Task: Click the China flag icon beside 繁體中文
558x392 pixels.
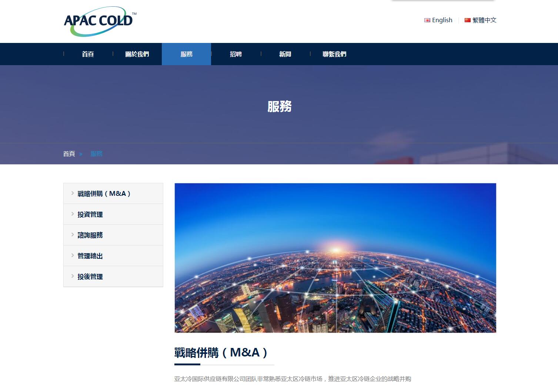Action: click(468, 20)
